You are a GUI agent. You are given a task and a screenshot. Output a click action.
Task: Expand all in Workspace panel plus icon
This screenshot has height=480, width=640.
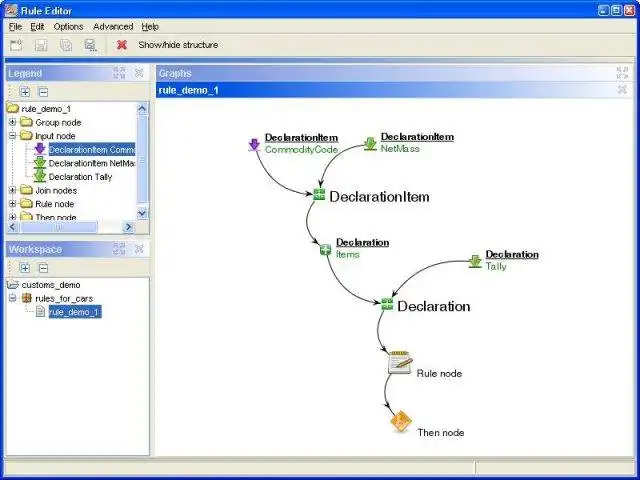25,268
